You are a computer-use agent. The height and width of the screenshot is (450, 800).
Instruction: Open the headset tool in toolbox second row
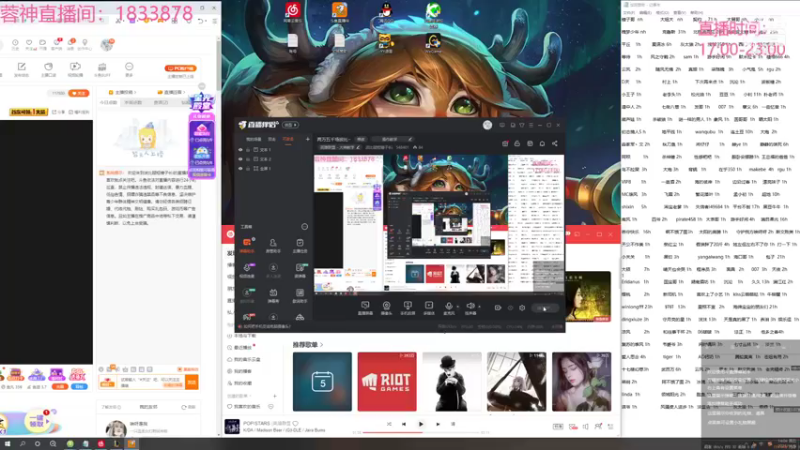click(x=247, y=270)
